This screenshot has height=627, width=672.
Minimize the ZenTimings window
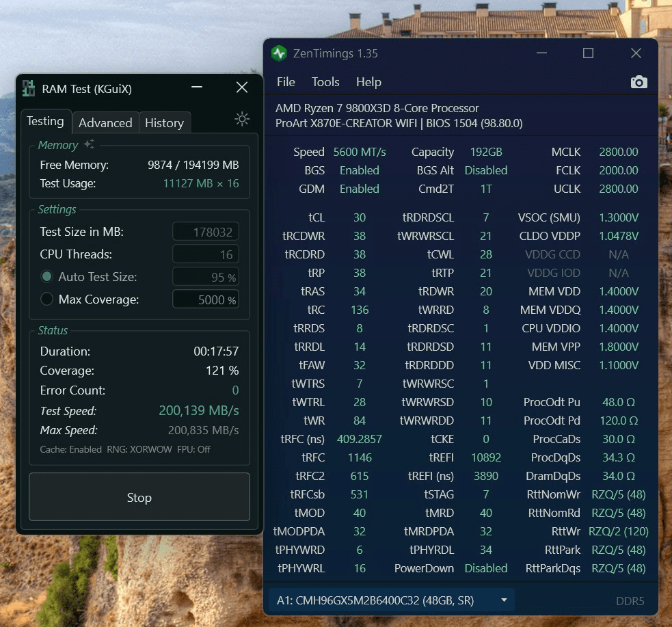click(x=541, y=53)
